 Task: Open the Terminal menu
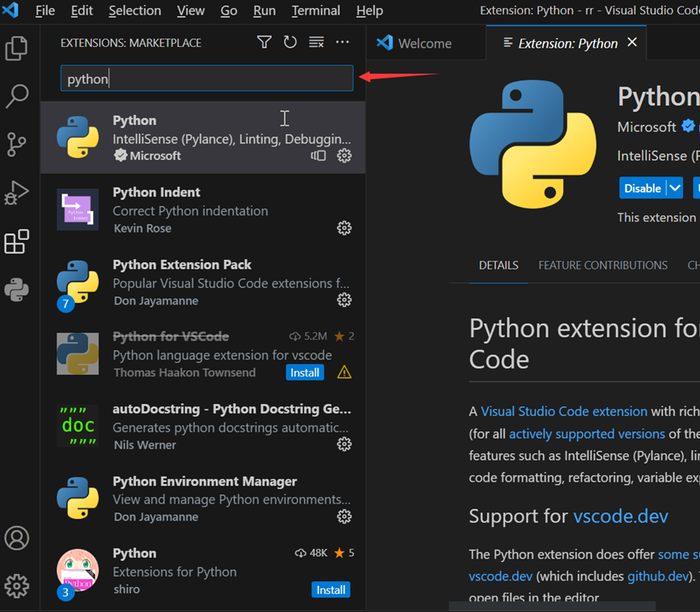coord(316,11)
